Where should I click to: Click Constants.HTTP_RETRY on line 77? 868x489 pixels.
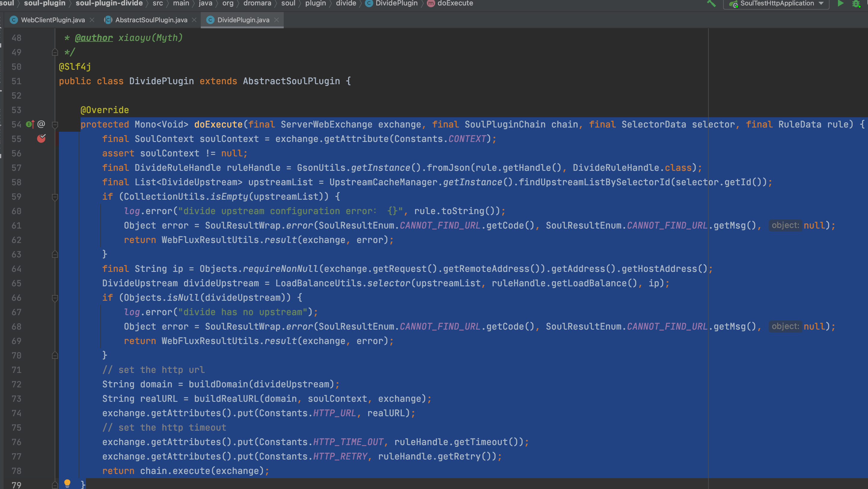(313, 457)
